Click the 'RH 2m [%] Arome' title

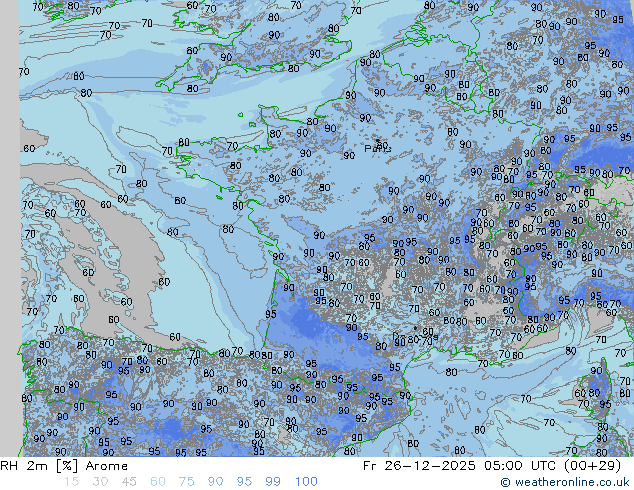pyautogui.click(x=64, y=466)
